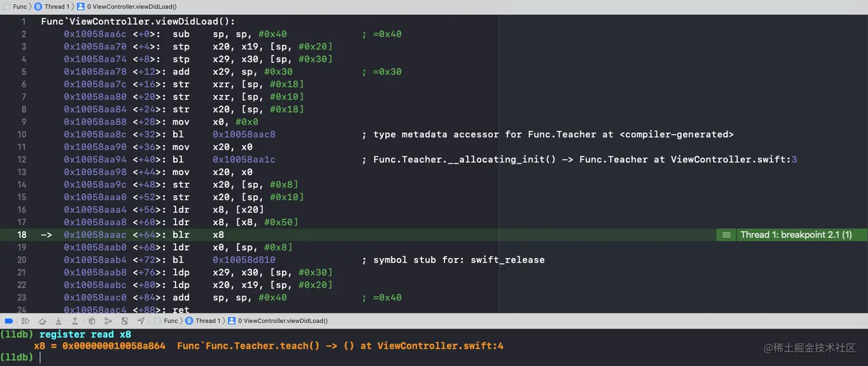Click '; =0x30' comment on line 5
This screenshot has height=366, width=868.
(382, 72)
